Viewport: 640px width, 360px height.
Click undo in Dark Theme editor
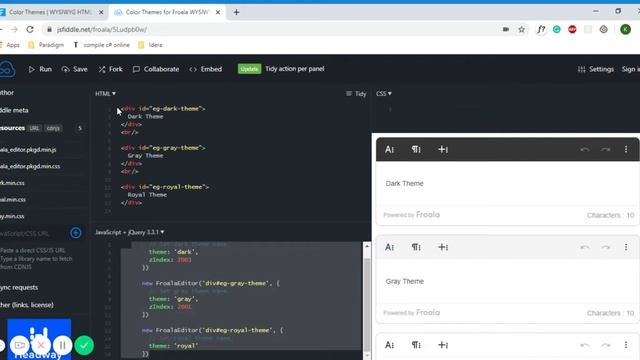click(585, 149)
